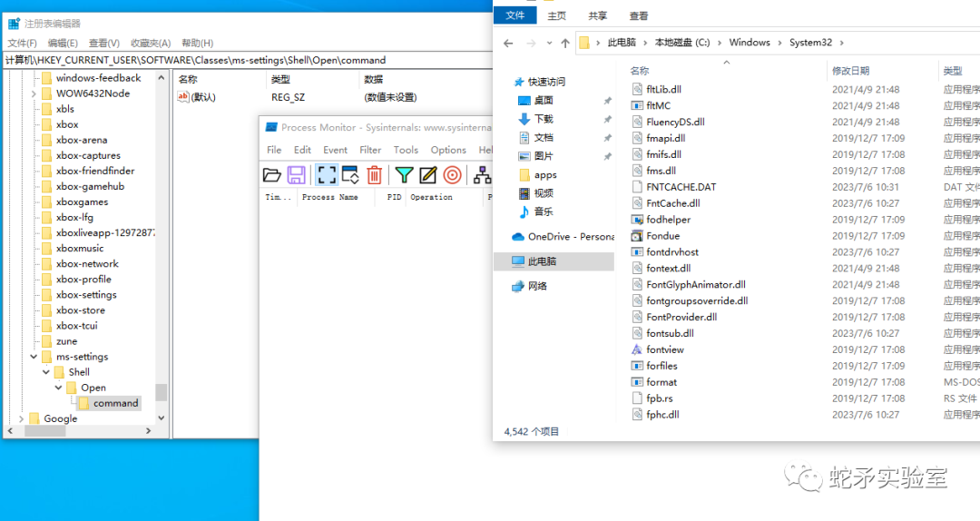Open Tools menu in Process Monitor
The height and width of the screenshot is (521, 980).
406,150
